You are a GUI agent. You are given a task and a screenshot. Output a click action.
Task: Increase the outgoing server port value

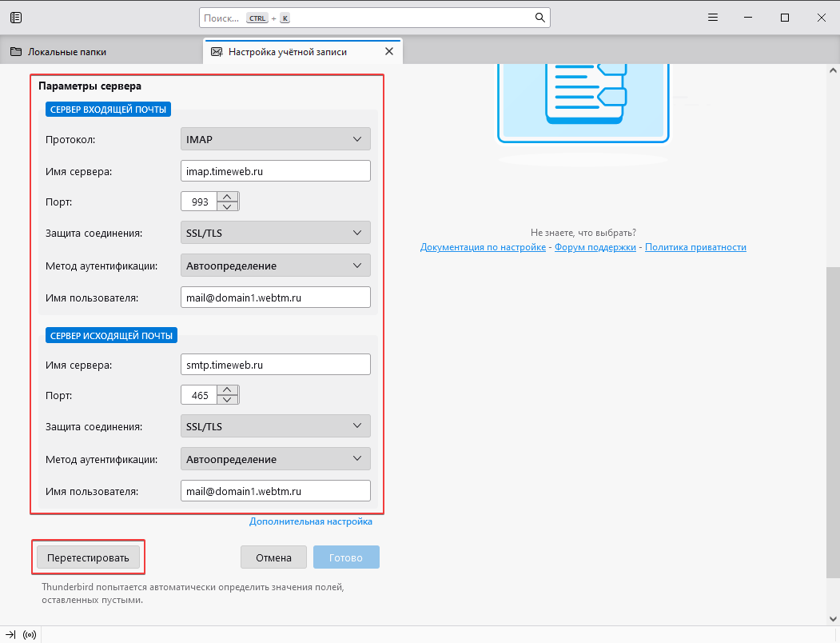click(227, 390)
